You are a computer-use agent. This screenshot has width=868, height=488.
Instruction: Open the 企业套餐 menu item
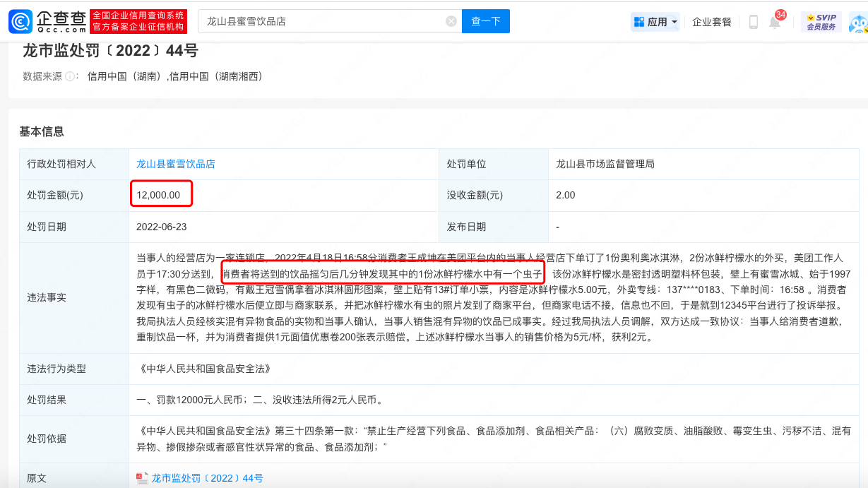click(711, 22)
